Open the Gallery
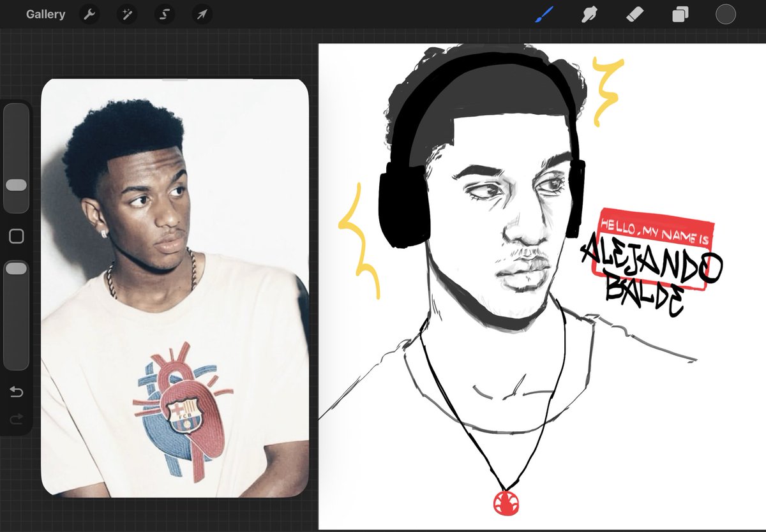 coord(45,14)
